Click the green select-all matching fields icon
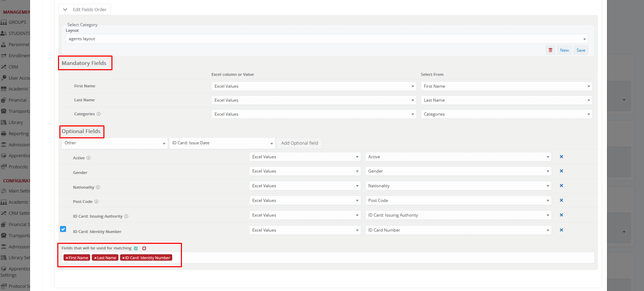Image resolution: width=644 pixels, height=291 pixels. click(136, 248)
